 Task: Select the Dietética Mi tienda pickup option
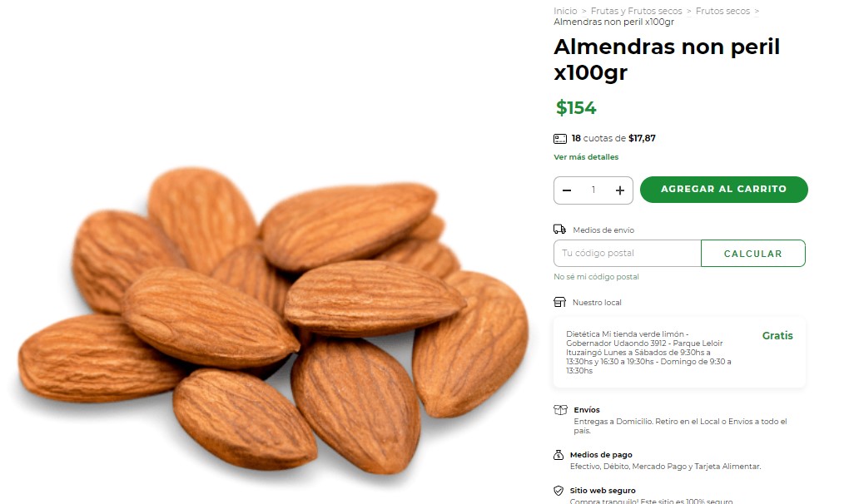[x=679, y=352]
